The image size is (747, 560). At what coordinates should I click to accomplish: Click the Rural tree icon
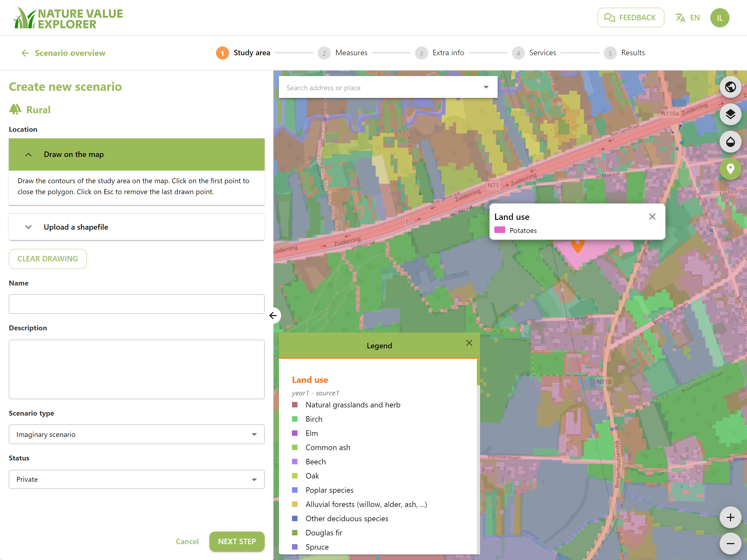[15, 109]
